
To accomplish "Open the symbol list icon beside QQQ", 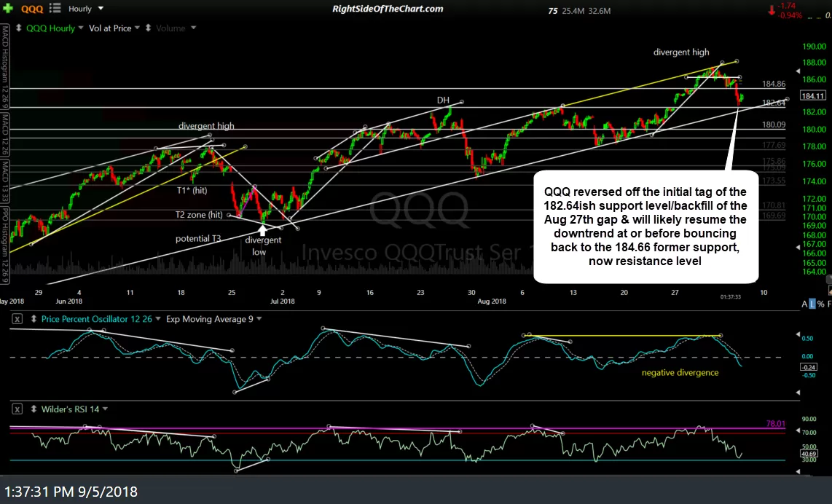I will [55, 9].
